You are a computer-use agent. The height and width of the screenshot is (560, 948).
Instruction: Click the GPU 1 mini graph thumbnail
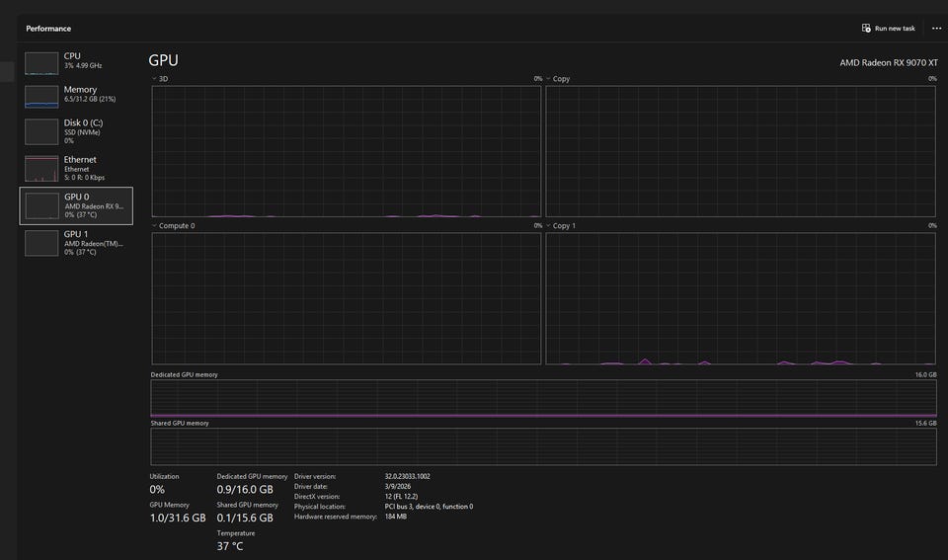tap(41, 243)
